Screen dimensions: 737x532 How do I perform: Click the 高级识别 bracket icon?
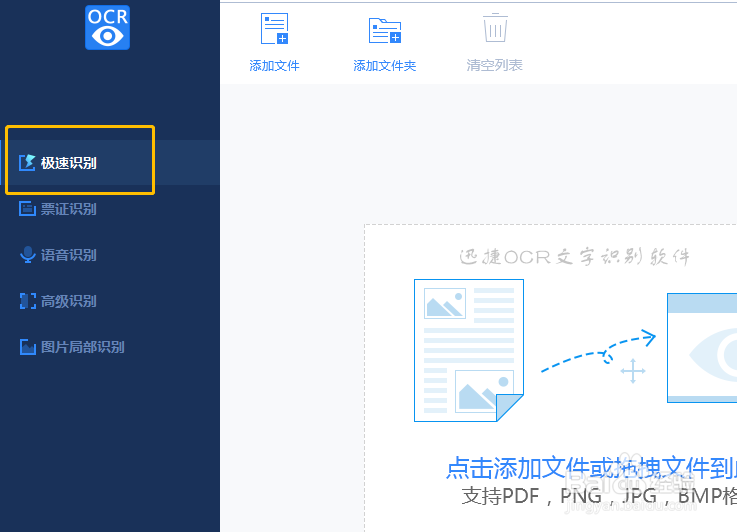point(28,301)
